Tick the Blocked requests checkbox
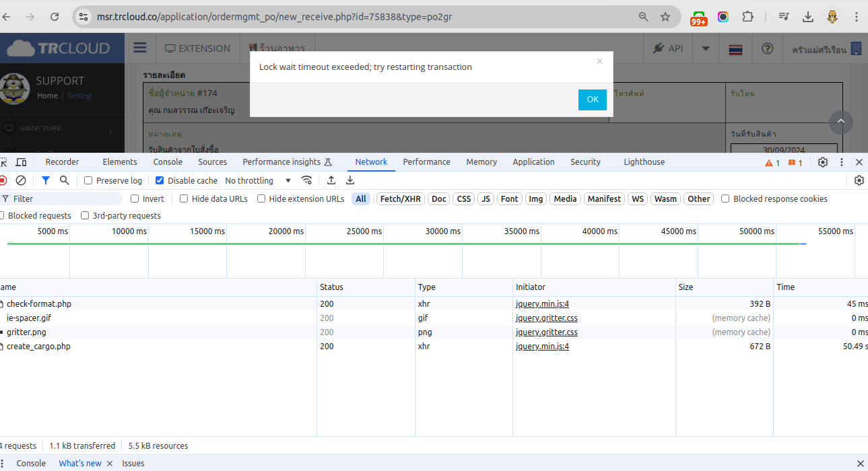 tap(2, 215)
